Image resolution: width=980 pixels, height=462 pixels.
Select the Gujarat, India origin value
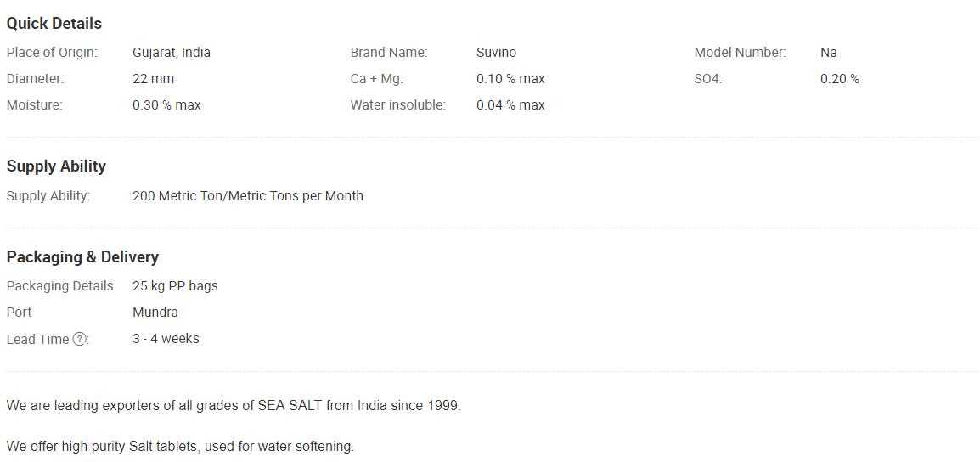[x=172, y=53]
